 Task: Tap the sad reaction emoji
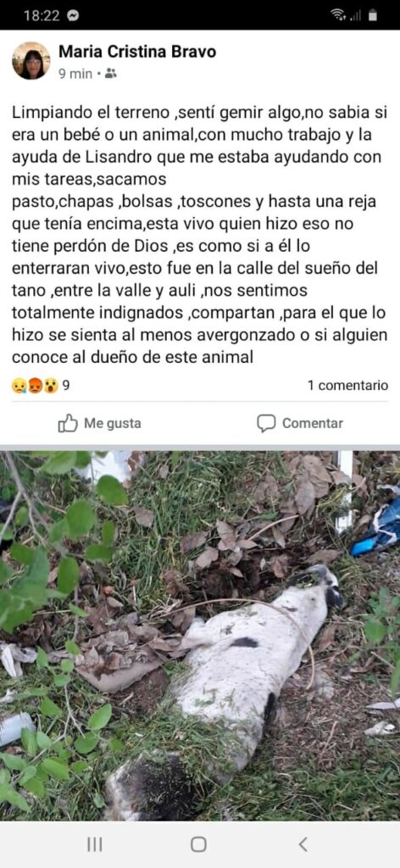[x=19, y=386]
